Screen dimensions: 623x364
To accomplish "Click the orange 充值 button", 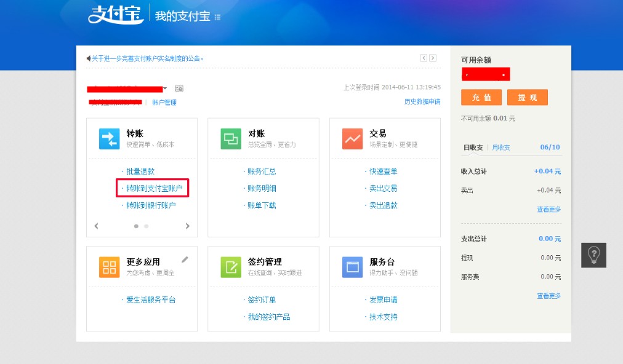I will pos(481,97).
